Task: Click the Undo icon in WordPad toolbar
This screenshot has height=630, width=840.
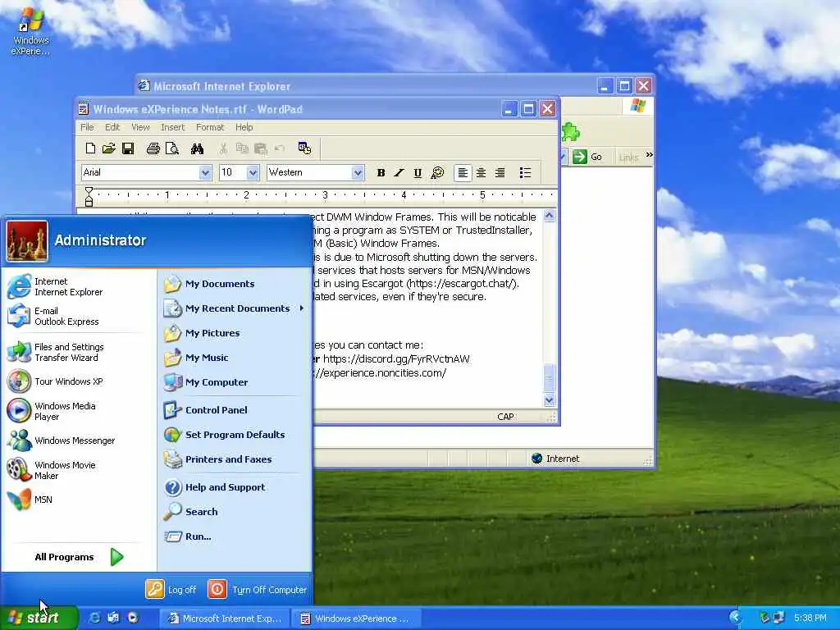Action: click(279, 148)
